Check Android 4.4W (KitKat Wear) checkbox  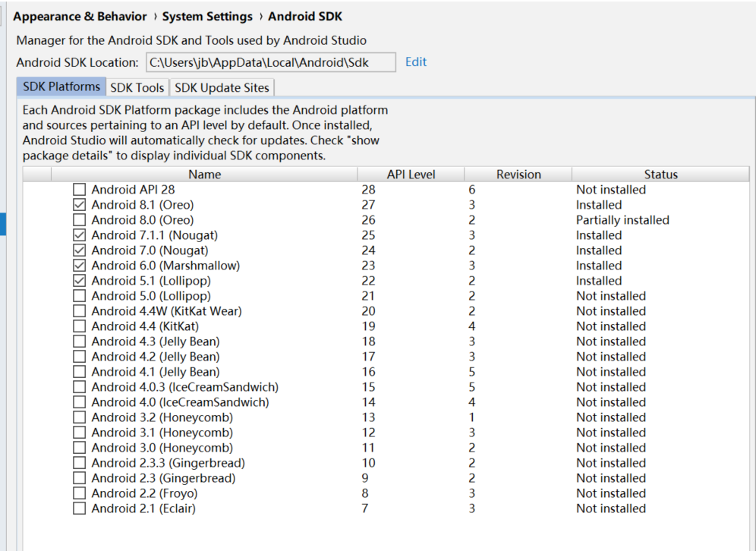point(80,311)
